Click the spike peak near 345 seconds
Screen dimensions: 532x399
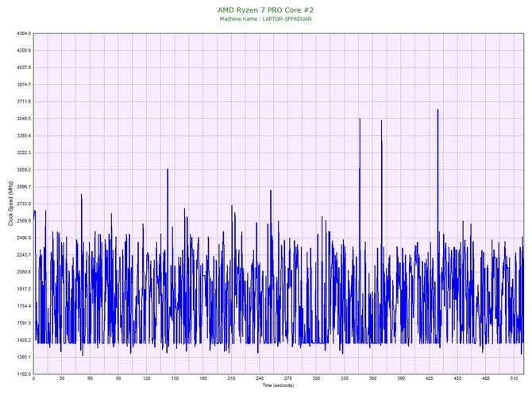pos(360,119)
